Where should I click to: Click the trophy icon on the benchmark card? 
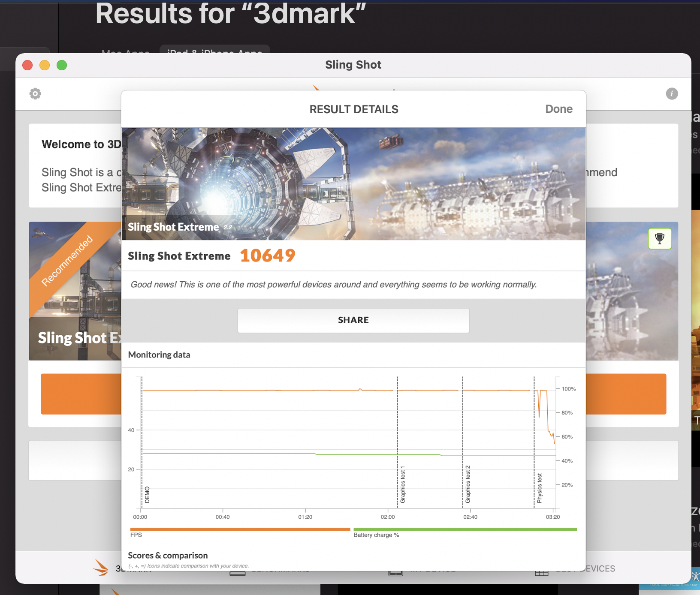[x=660, y=238]
